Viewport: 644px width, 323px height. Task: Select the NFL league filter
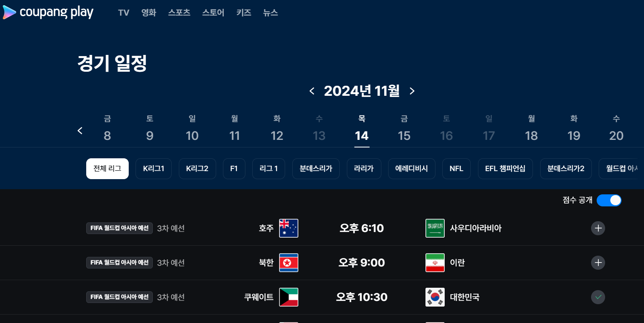pos(456,168)
